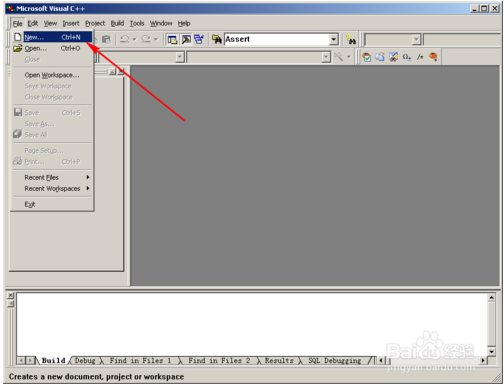Click output vertical scrollbar up arrow
The image size is (504, 387).
click(x=491, y=297)
